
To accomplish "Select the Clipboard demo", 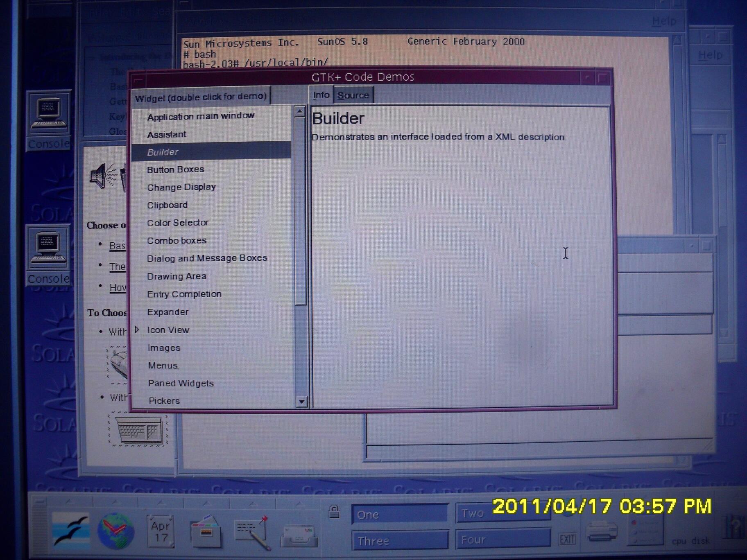I will [x=167, y=205].
